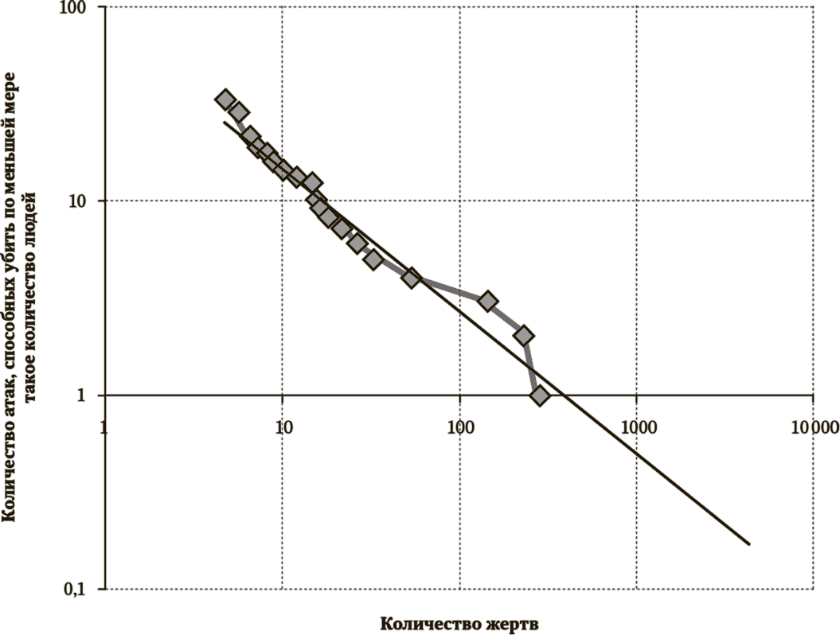The width and height of the screenshot is (840, 635).
Task: Click the straight trend line below the horizontal axis
Action: pos(656,469)
